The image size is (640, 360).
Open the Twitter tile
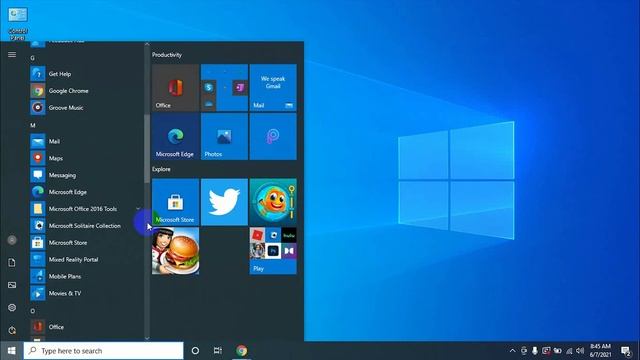point(224,202)
